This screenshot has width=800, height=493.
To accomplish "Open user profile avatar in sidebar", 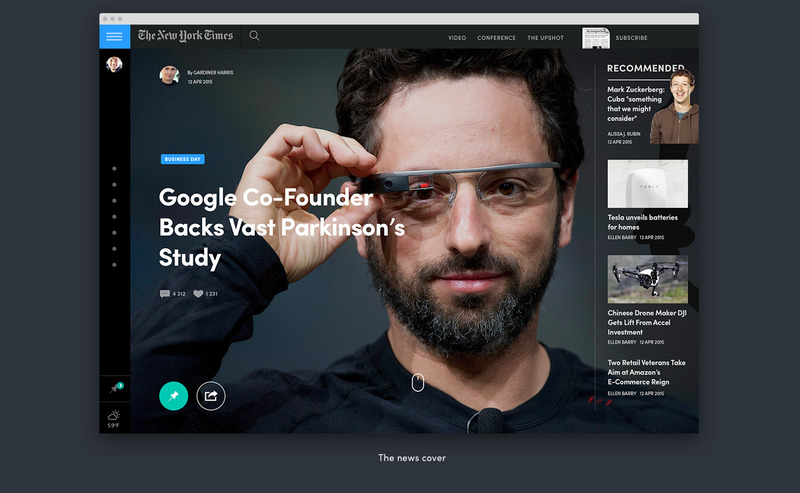I will pyautogui.click(x=114, y=64).
